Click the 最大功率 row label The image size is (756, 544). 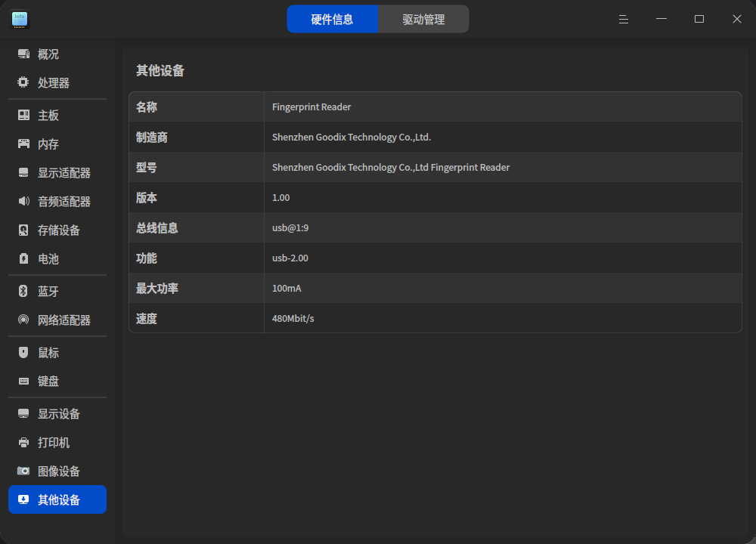pos(157,288)
